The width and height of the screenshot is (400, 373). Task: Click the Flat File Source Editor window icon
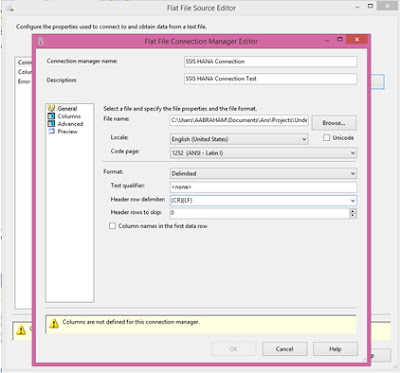(9, 8)
